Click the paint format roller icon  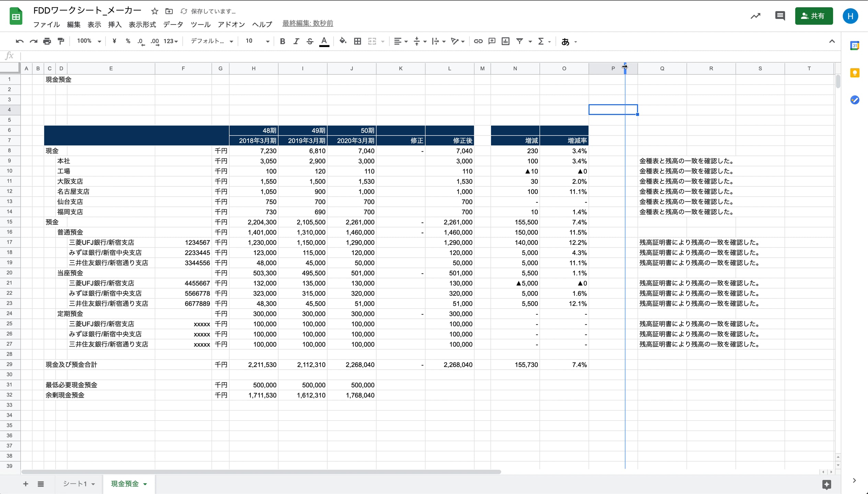tap(61, 42)
